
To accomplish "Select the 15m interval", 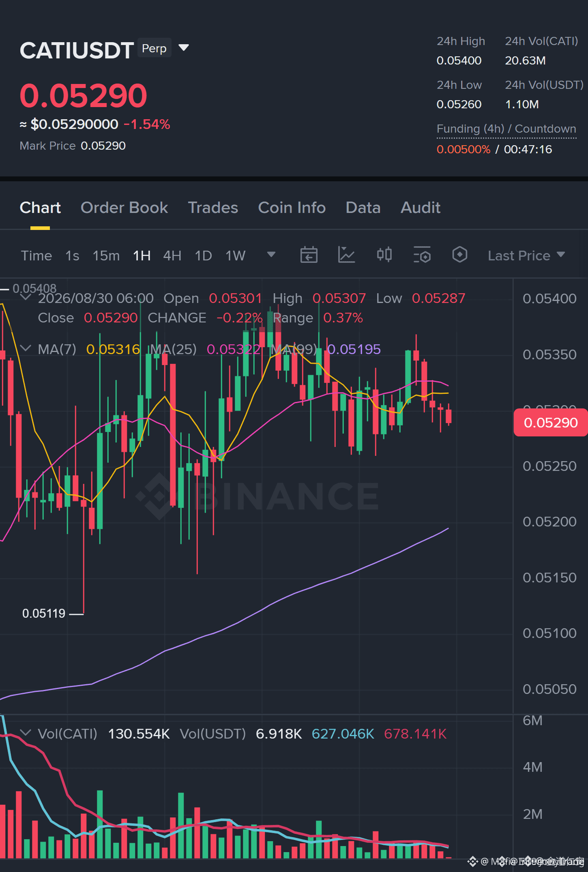I will 106,256.
